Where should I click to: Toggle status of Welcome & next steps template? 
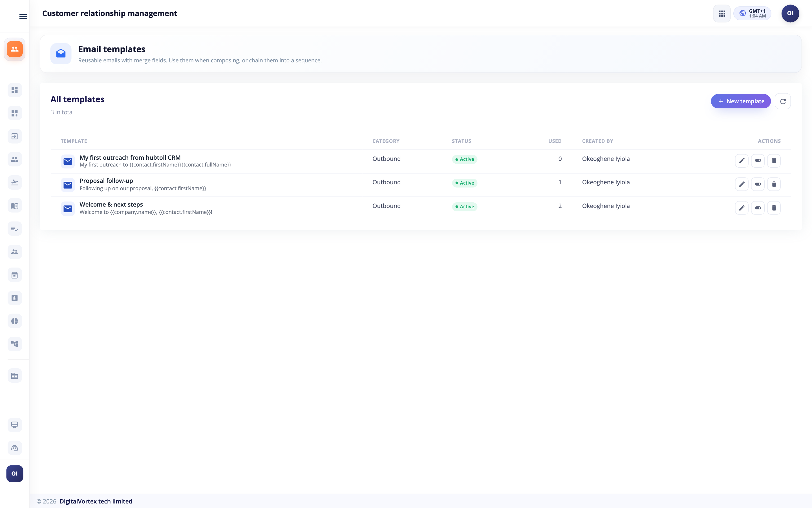click(758, 208)
